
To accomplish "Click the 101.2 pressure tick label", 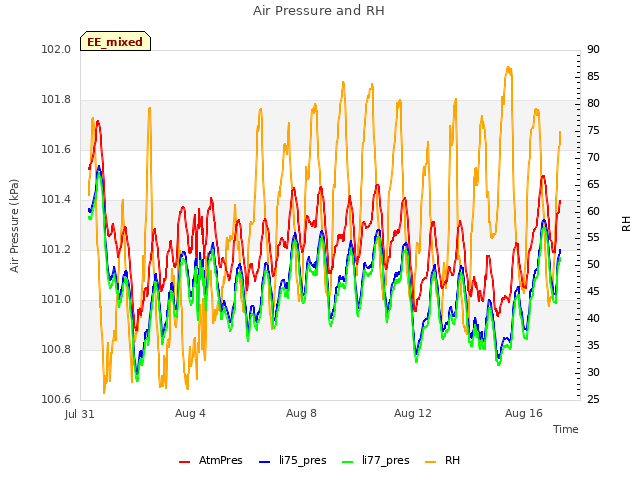I will [56, 249].
